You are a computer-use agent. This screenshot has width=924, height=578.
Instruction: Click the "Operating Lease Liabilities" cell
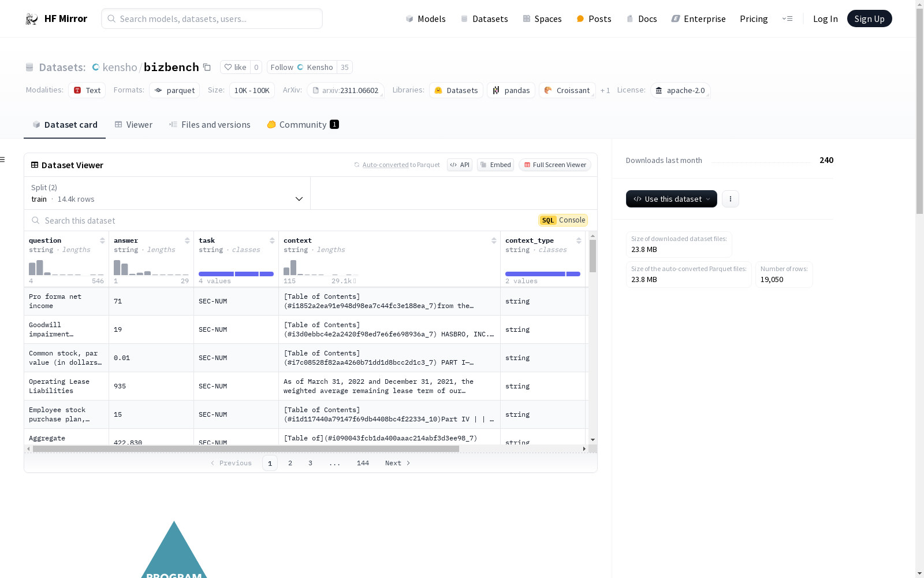(x=66, y=386)
